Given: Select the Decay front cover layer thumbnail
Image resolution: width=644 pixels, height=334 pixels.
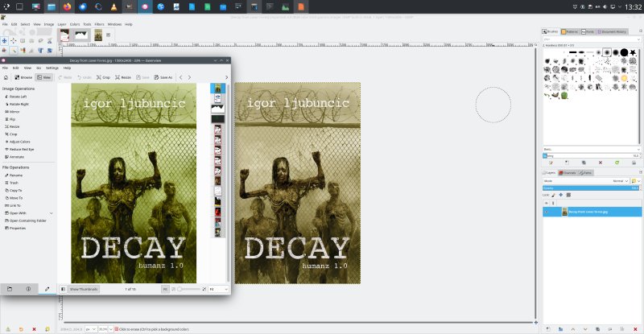Looking at the screenshot, I should [x=564, y=212].
